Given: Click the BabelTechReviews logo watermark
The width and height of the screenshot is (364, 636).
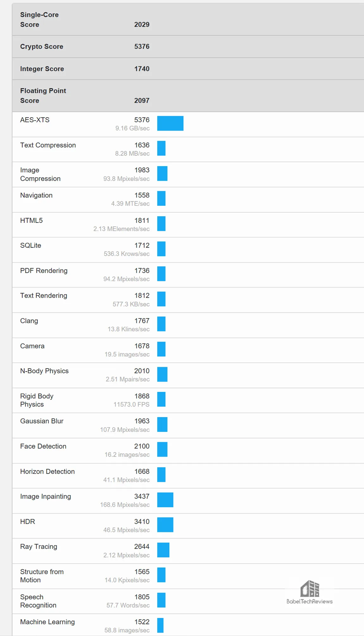Looking at the screenshot, I should 310,592.
